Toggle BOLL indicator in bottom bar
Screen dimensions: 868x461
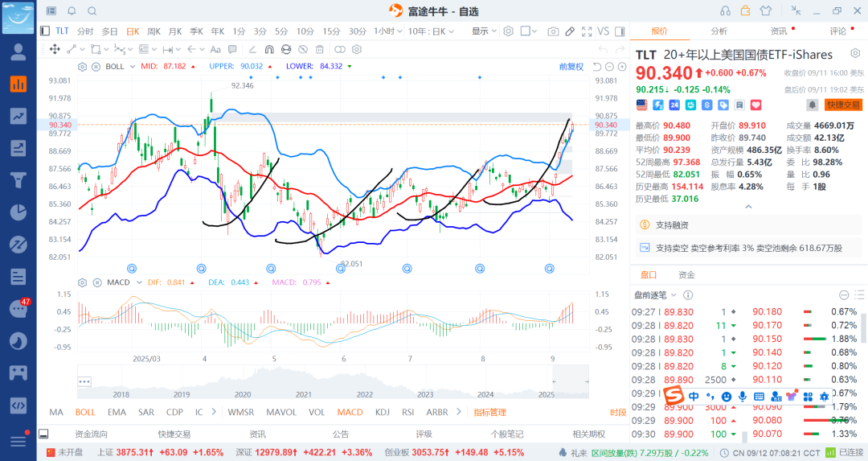click(x=85, y=412)
